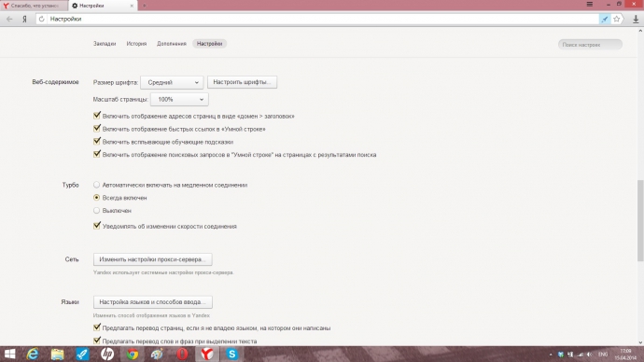The width and height of the screenshot is (644, 362).
Task: Click 'Настроить шрифты...' button
Action: click(242, 82)
